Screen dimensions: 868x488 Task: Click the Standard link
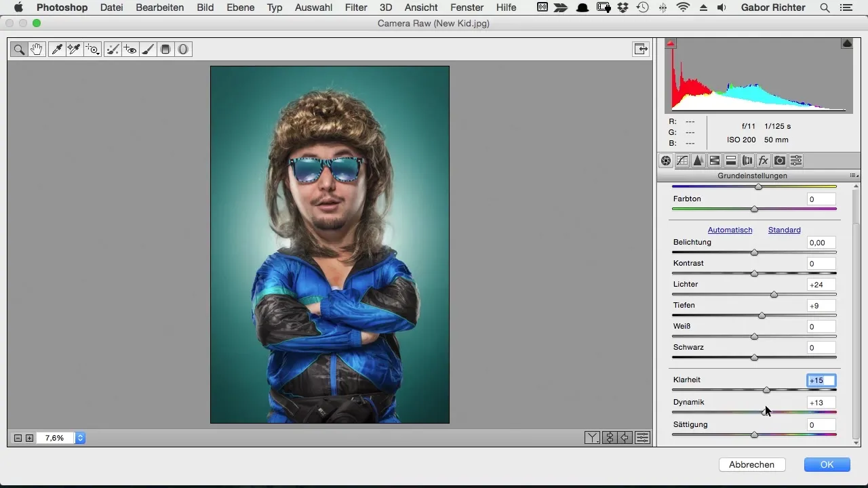pyautogui.click(x=784, y=230)
